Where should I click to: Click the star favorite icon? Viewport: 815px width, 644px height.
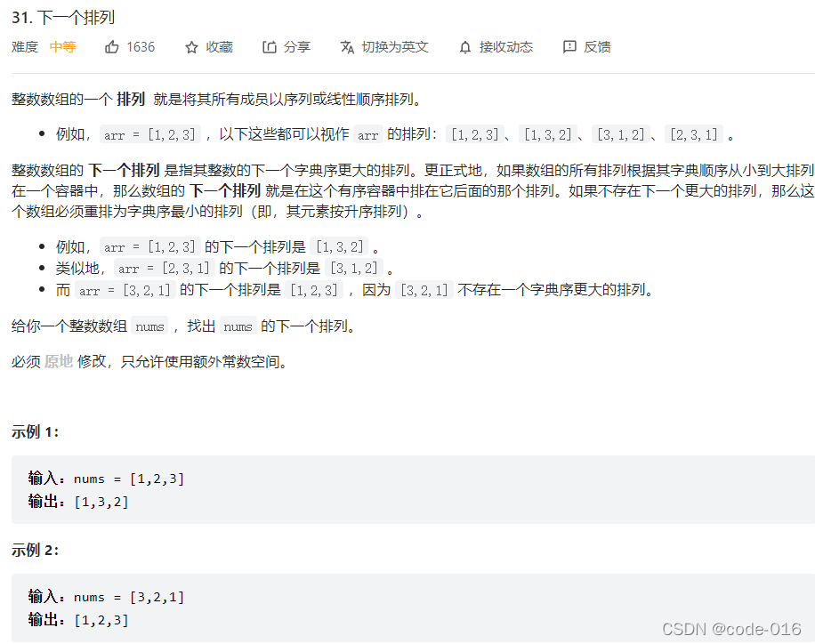pyautogui.click(x=191, y=47)
